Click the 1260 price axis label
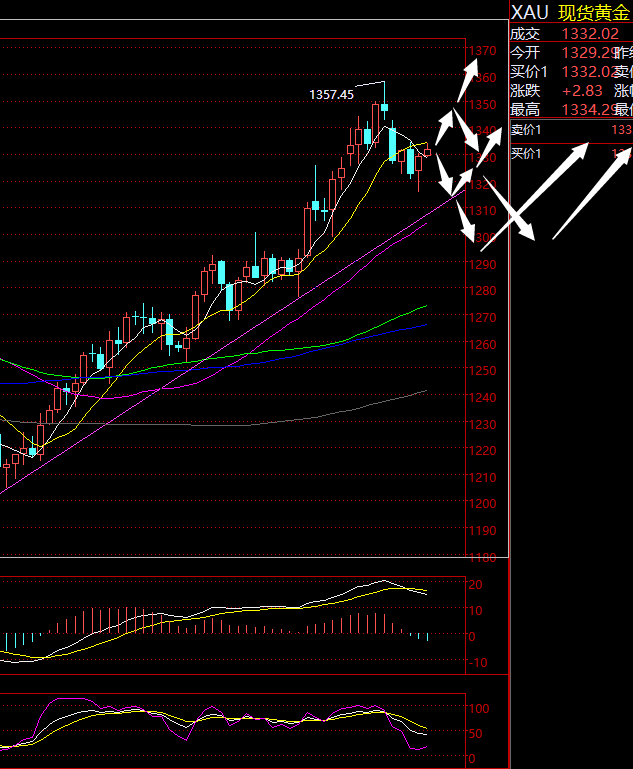Image resolution: width=633 pixels, height=769 pixels. tap(483, 344)
